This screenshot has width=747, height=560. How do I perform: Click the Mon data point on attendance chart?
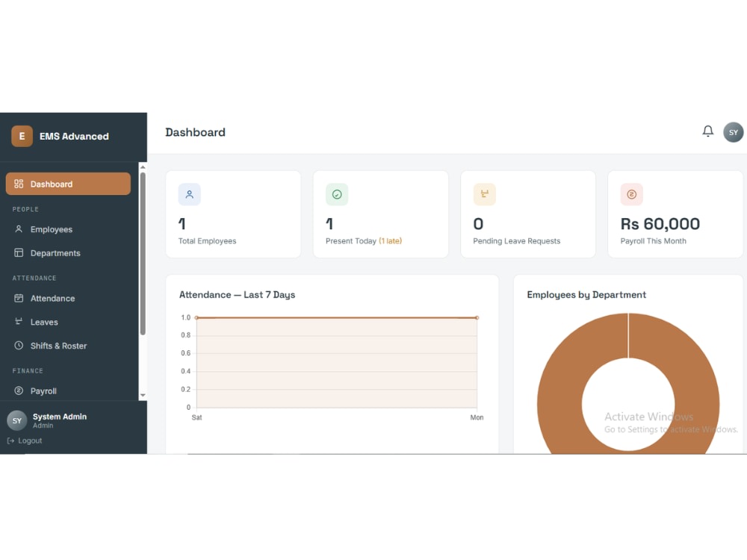477,317
